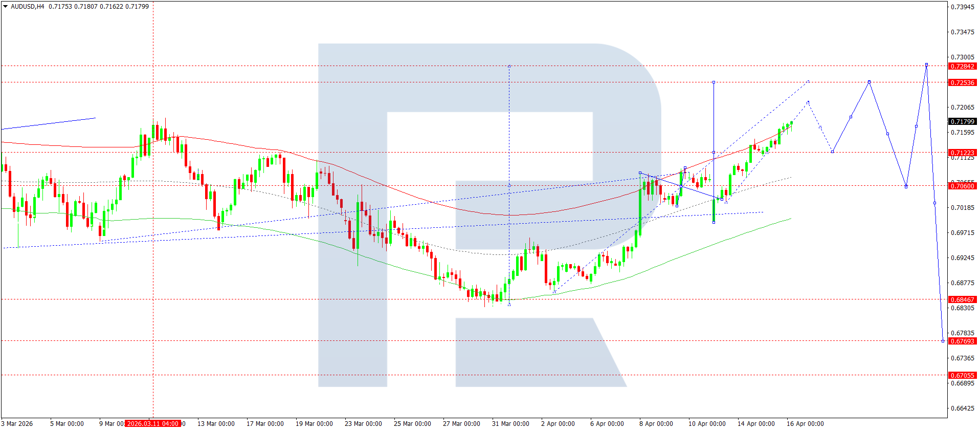Click forecast line endpoint at the 0.67693 level
This screenshot has height=430, width=980.
click(x=943, y=341)
